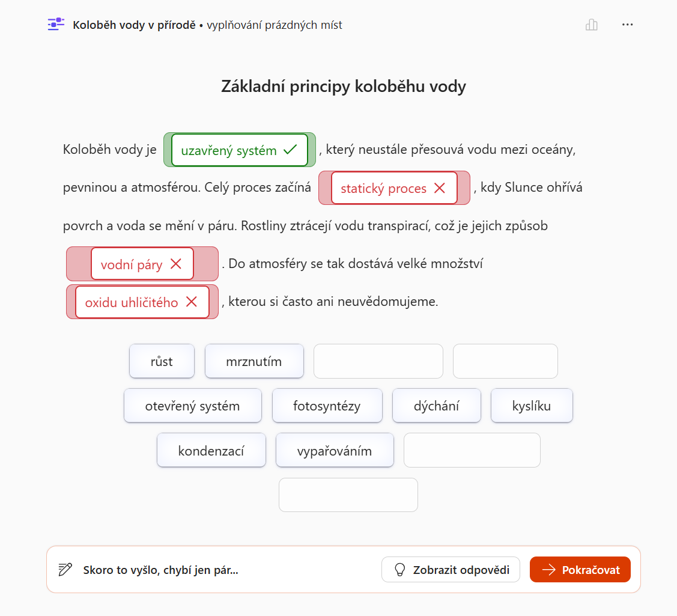Pick the "otevřený systém" word tile

(x=192, y=406)
